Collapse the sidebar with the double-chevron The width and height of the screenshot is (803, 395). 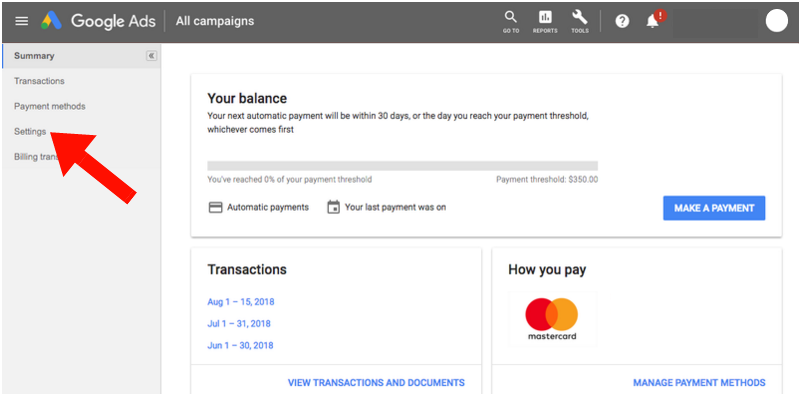[x=151, y=56]
